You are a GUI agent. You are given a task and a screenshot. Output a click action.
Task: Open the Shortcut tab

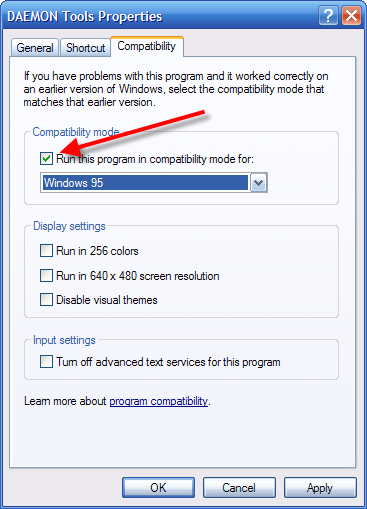click(x=85, y=48)
